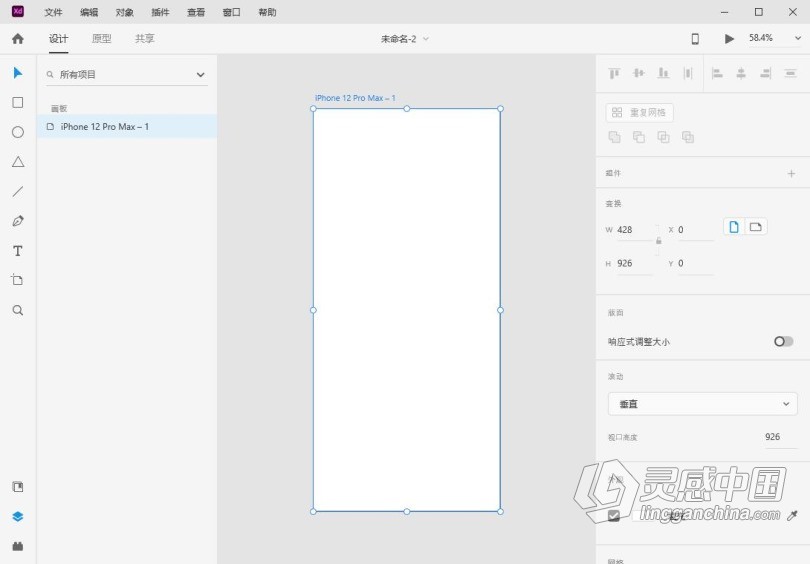This screenshot has height=564, width=810.
Task: Select the Rectangle tool
Action: 18,102
